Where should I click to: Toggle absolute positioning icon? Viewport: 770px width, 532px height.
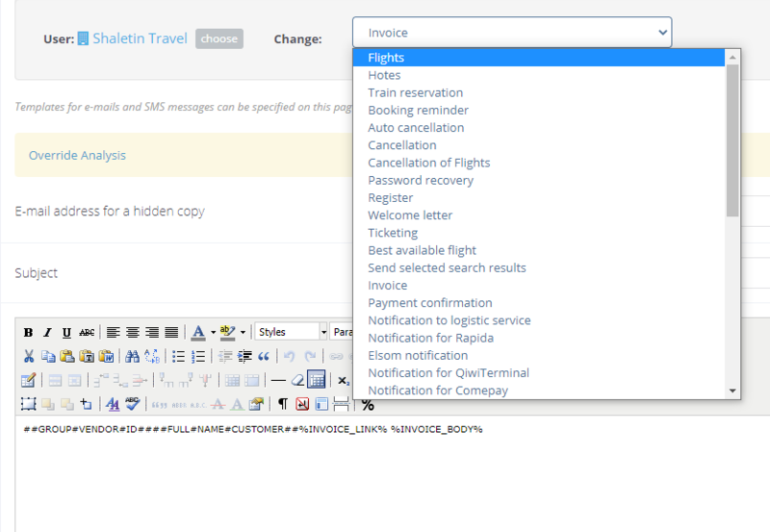[x=87, y=404]
